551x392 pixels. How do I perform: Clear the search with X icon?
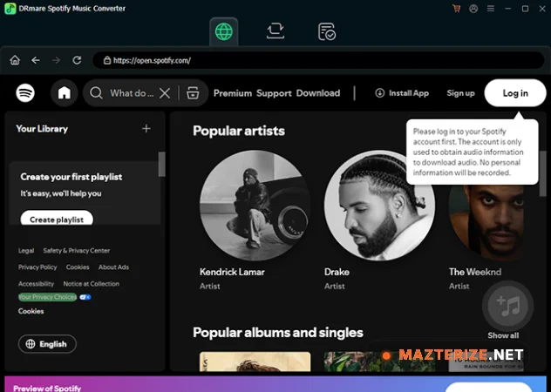click(165, 93)
